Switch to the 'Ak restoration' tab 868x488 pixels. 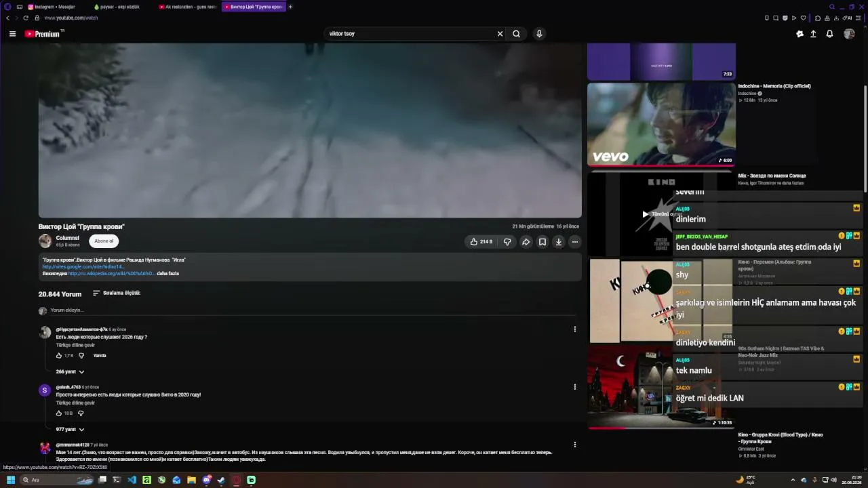click(x=188, y=7)
